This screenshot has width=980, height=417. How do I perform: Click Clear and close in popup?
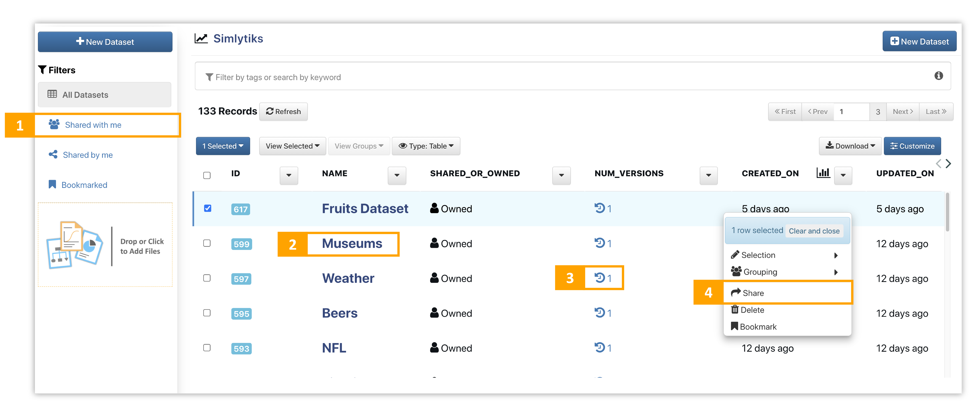pyautogui.click(x=814, y=231)
